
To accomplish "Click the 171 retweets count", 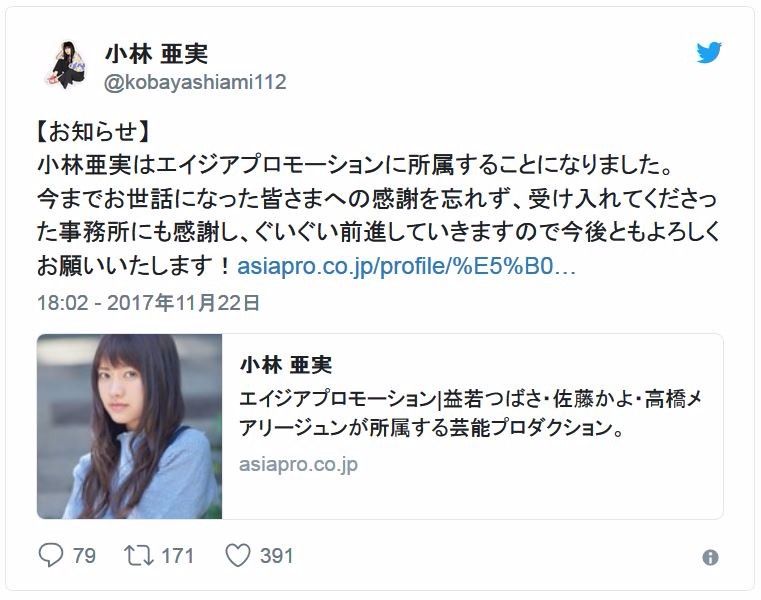I will point(178,555).
